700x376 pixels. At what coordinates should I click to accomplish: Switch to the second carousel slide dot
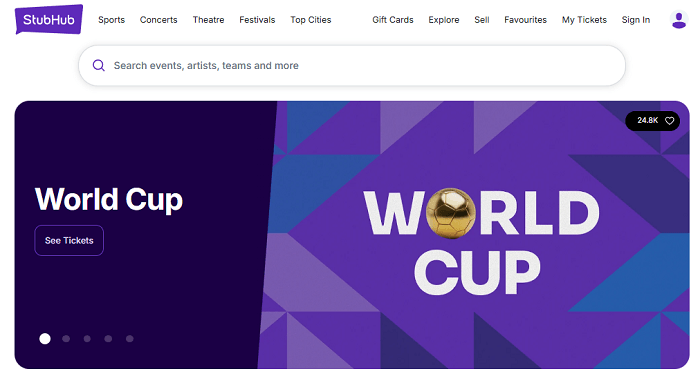66,338
